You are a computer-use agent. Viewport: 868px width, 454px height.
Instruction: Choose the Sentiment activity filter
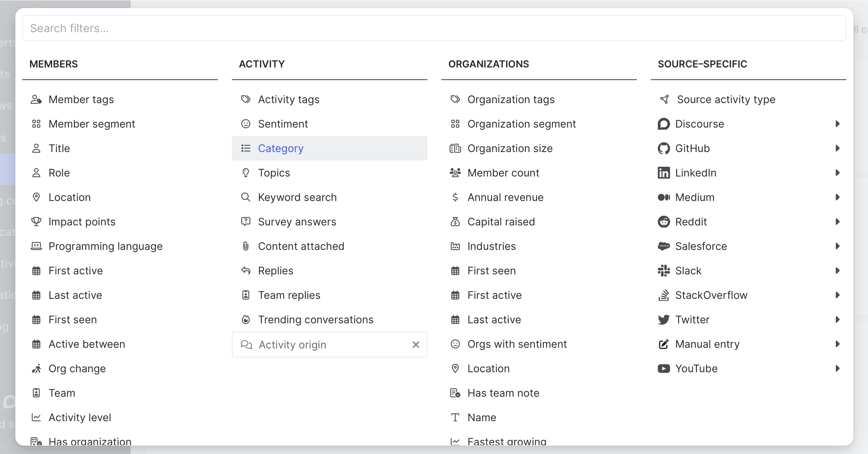(x=283, y=124)
